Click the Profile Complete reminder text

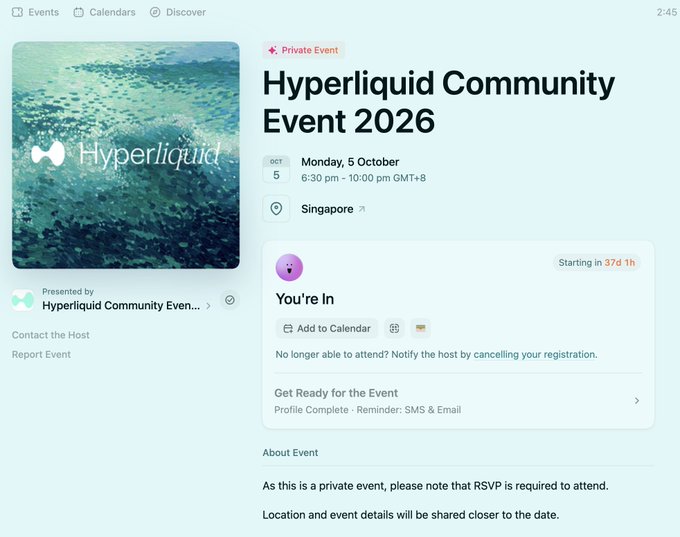point(367,410)
